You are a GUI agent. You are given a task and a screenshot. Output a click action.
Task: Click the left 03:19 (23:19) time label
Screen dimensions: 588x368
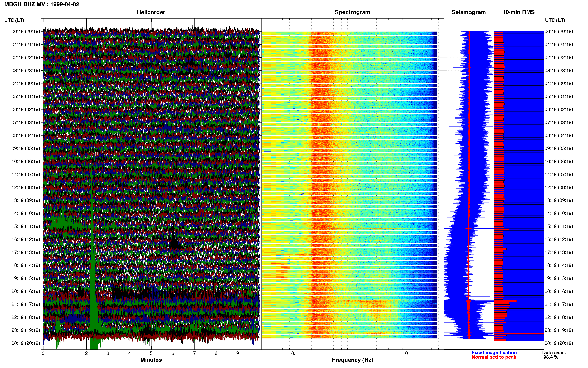(x=26, y=71)
